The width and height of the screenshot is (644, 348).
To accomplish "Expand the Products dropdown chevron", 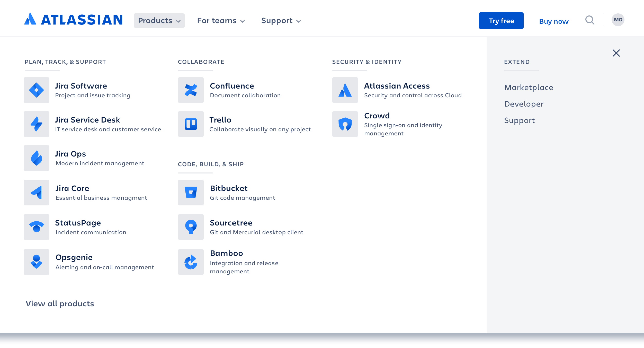I will click(178, 21).
